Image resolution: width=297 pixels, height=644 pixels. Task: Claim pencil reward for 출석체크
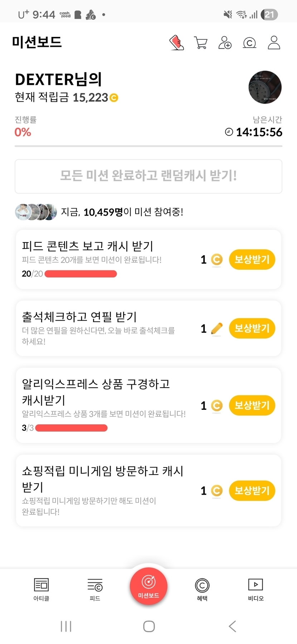(252, 328)
